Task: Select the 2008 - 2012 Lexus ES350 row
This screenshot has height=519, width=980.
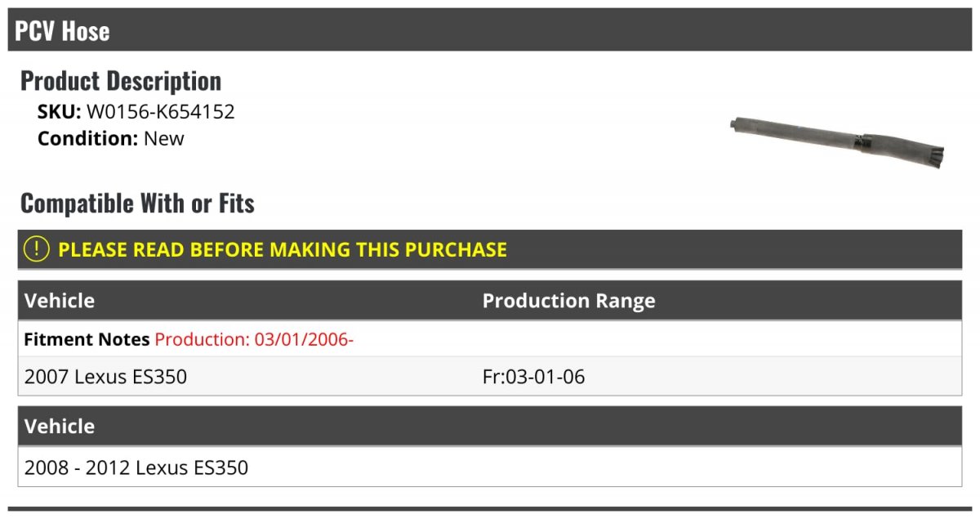Action: tap(490, 468)
